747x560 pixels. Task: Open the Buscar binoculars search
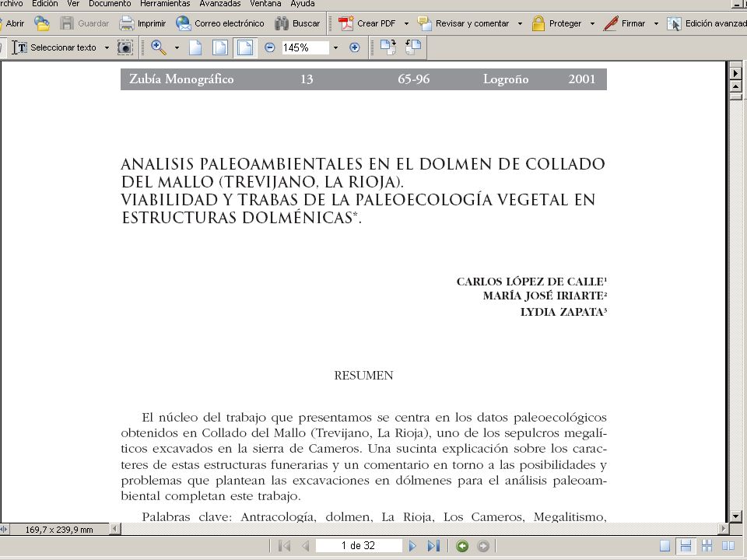(x=297, y=23)
